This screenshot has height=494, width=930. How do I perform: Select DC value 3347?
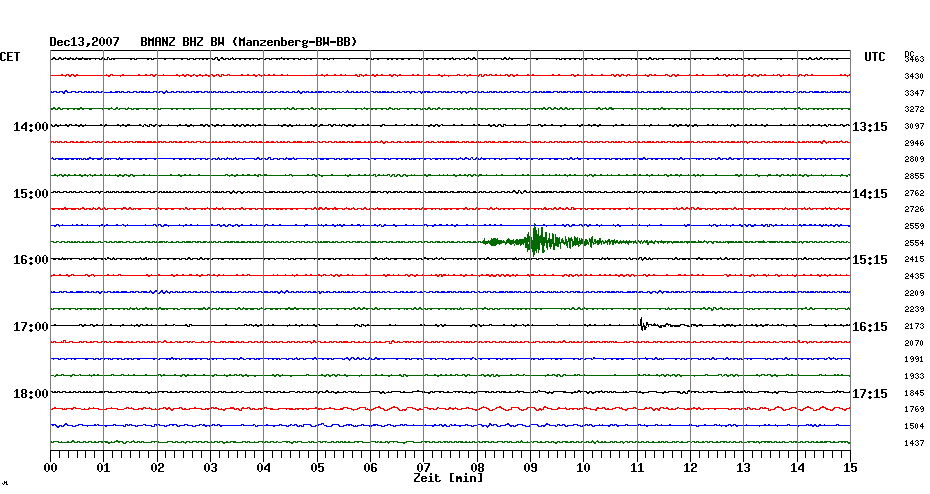click(914, 94)
